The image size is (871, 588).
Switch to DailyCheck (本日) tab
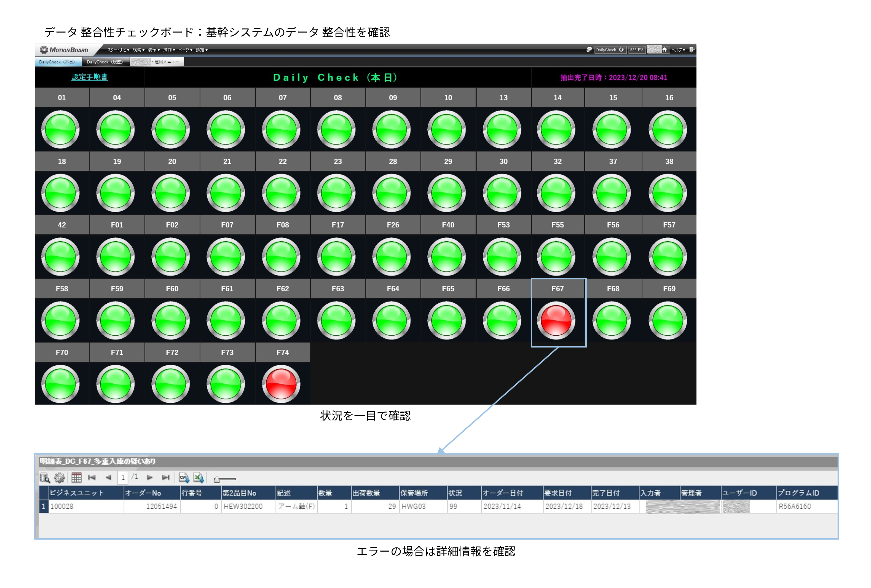58,62
